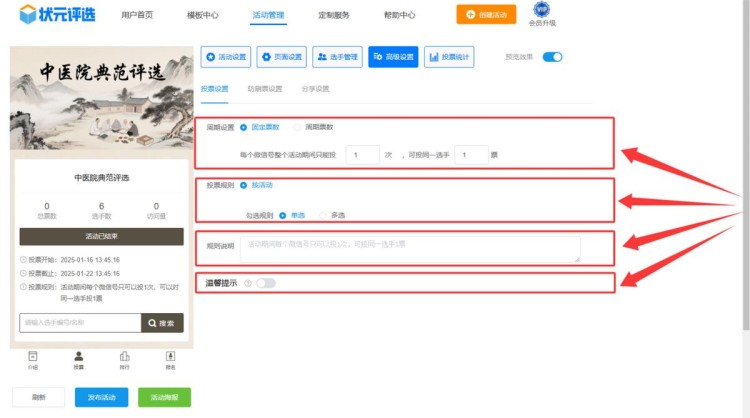Toggle the 预览效果 switch
Image resolution: width=750 pixels, height=418 pixels.
coord(552,57)
